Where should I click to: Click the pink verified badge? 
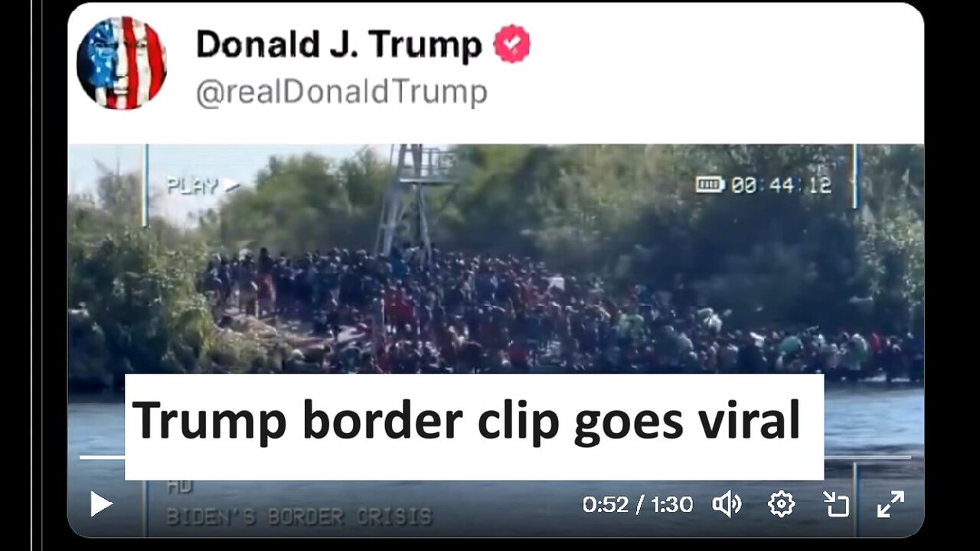point(512,44)
